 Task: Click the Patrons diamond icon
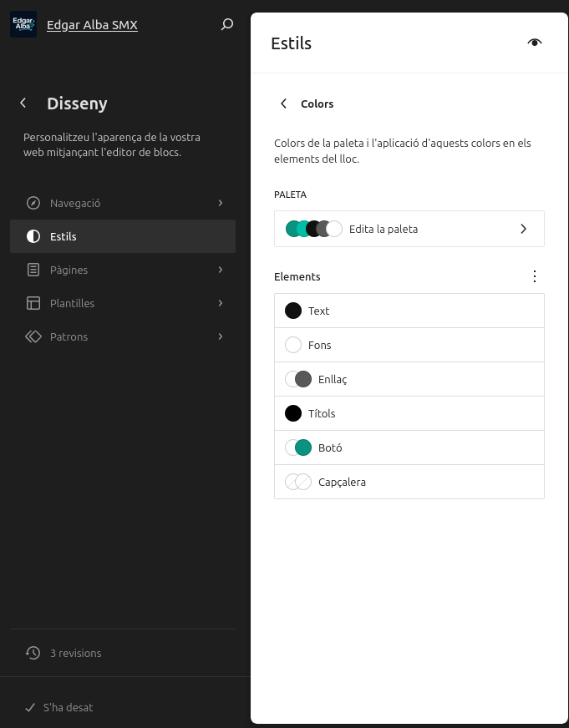33,336
